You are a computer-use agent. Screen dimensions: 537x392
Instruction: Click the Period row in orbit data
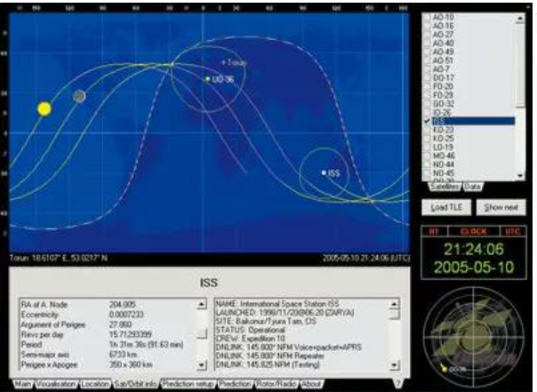(108, 345)
